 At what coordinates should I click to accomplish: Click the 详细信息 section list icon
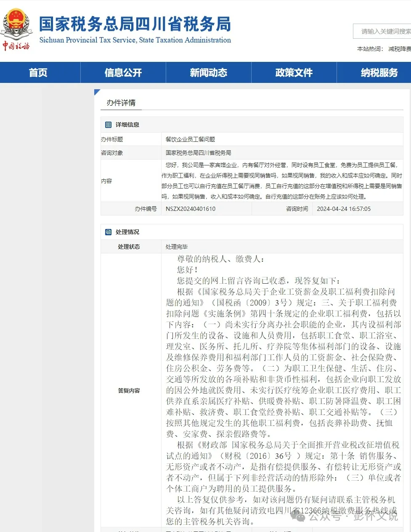point(109,125)
